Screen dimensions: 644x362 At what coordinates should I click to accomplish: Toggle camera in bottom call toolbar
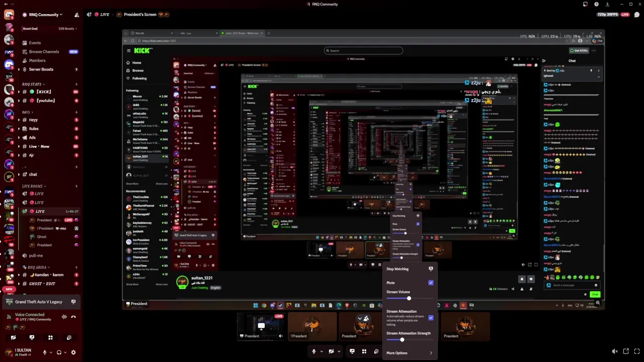click(331, 351)
